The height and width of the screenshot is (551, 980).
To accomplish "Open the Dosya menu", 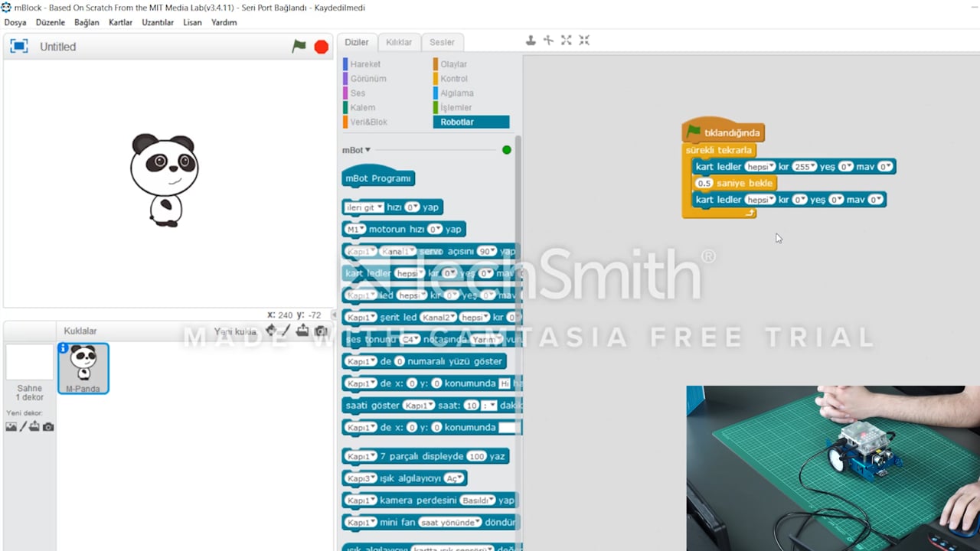I will click(x=15, y=22).
